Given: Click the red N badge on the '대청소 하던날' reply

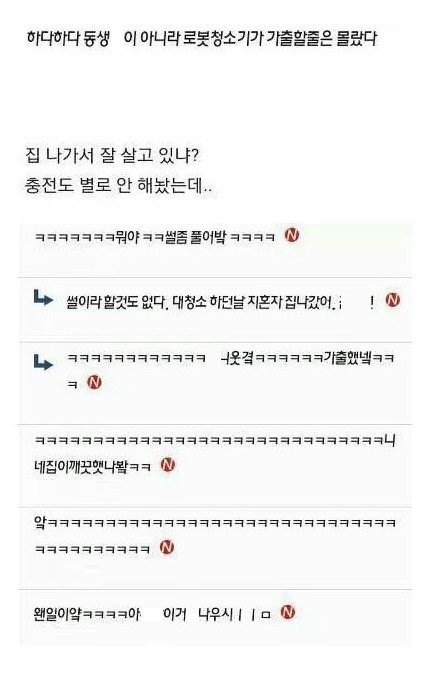Looking at the screenshot, I should (393, 300).
